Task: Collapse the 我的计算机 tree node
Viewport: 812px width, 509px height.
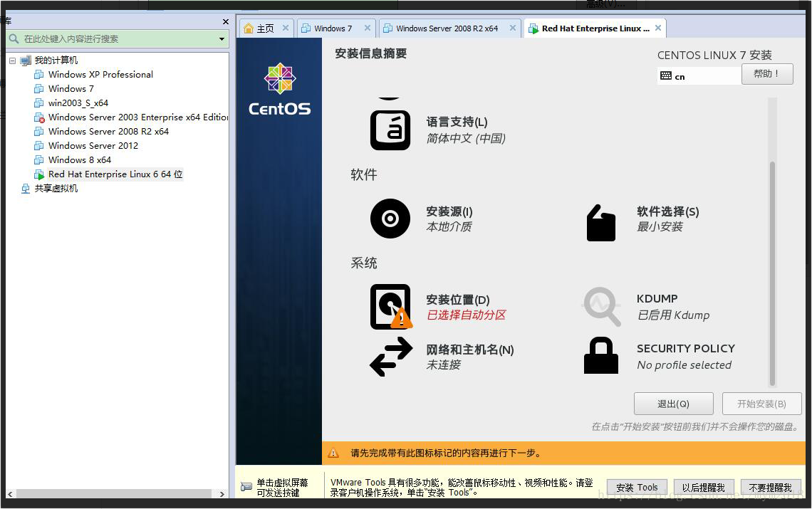Action: [x=12, y=61]
